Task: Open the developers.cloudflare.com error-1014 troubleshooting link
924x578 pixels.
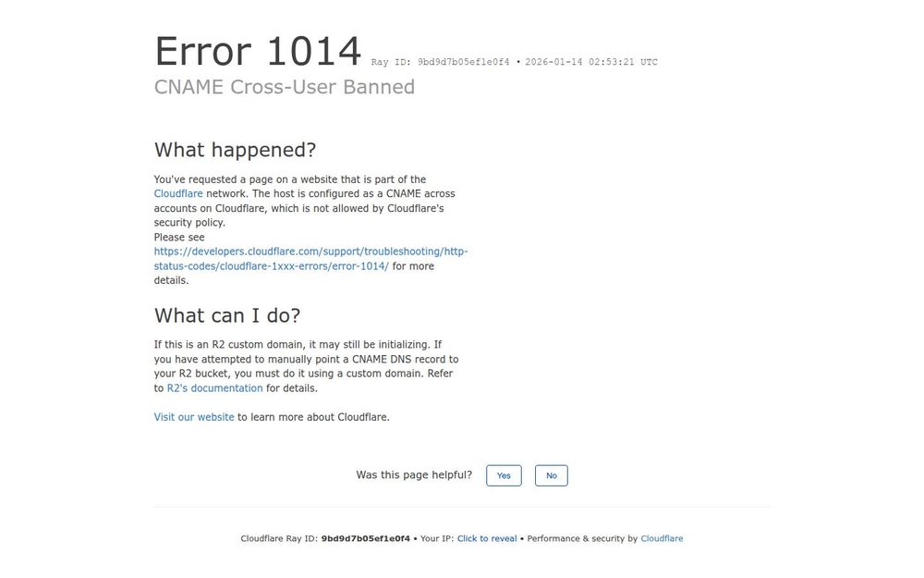Action: click(310, 259)
